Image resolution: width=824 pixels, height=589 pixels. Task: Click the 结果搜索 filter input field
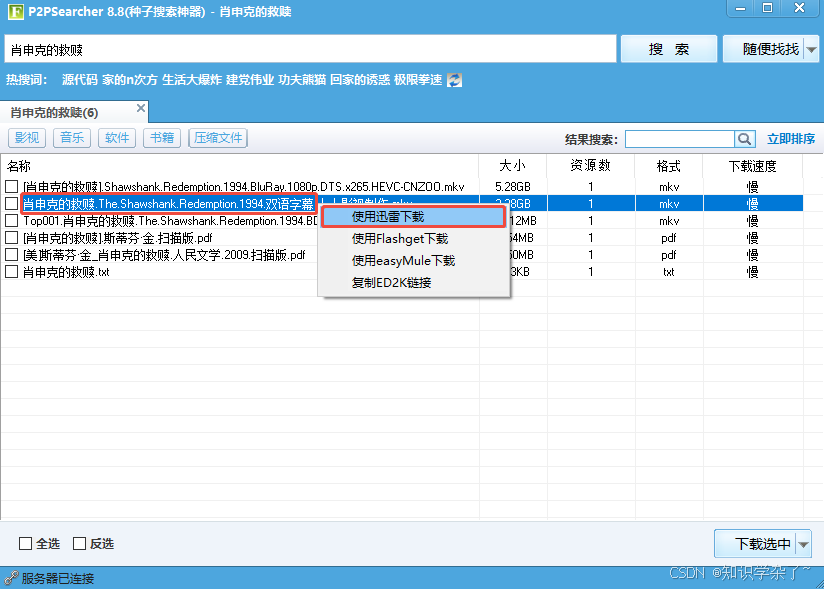coord(679,139)
